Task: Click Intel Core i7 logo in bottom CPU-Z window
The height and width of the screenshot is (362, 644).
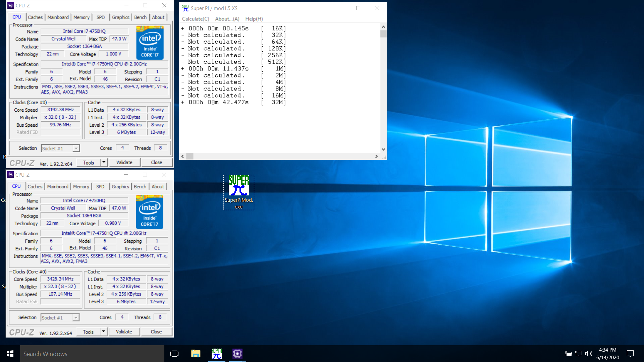Action: (x=150, y=212)
